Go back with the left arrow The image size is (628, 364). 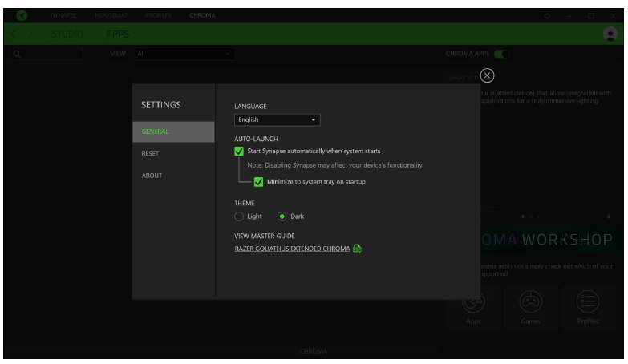click(x=13, y=34)
